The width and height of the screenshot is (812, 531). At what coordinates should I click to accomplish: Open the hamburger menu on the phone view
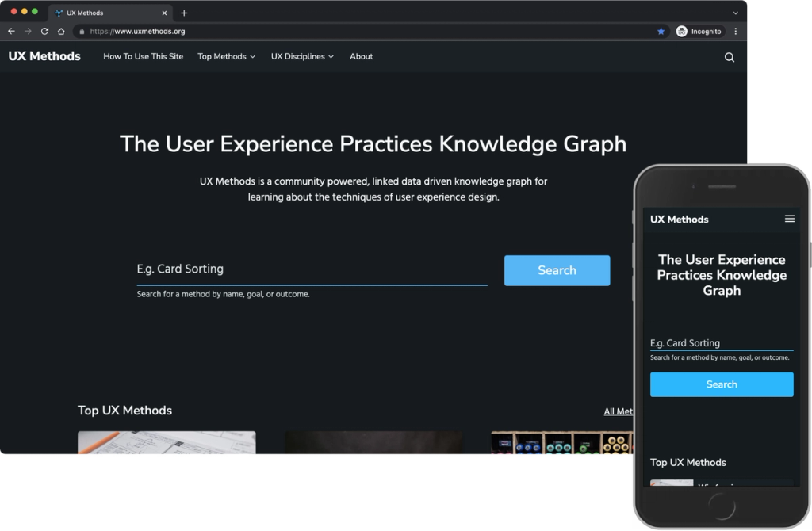pyautogui.click(x=789, y=219)
